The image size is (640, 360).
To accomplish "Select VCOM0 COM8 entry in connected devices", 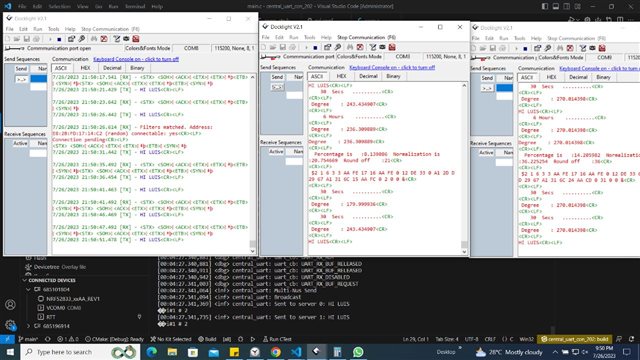I will tap(63, 308).
